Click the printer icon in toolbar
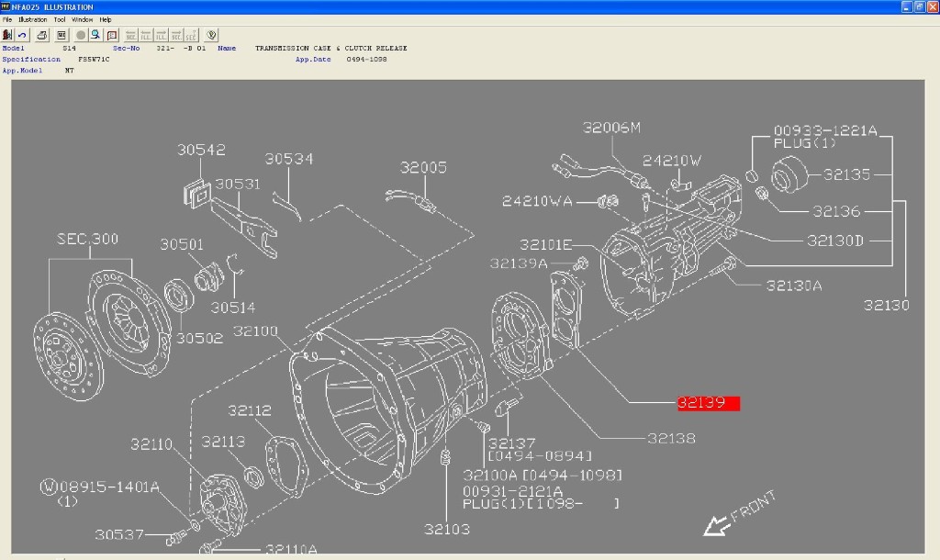 tap(42, 35)
